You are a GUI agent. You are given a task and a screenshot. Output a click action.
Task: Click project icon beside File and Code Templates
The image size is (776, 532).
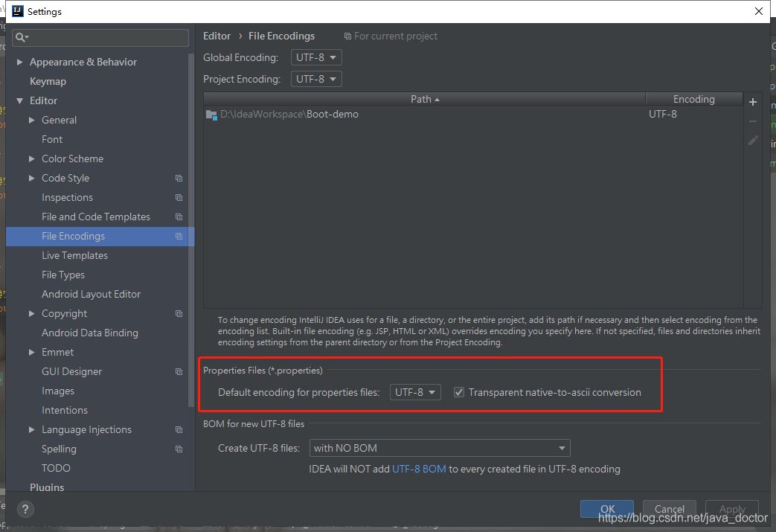(x=179, y=217)
